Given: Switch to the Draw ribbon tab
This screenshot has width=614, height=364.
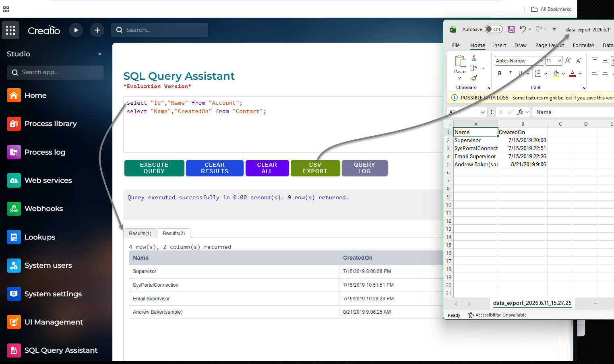Looking at the screenshot, I should [521, 45].
